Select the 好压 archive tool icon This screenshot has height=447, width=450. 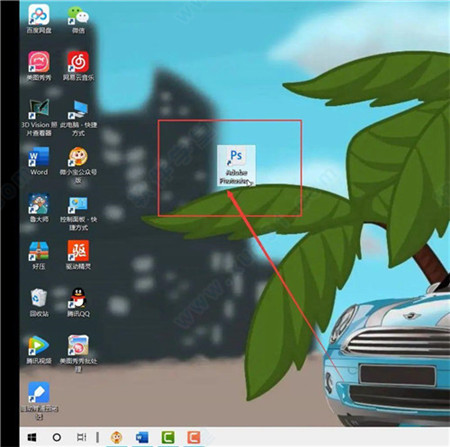pyautogui.click(x=39, y=255)
